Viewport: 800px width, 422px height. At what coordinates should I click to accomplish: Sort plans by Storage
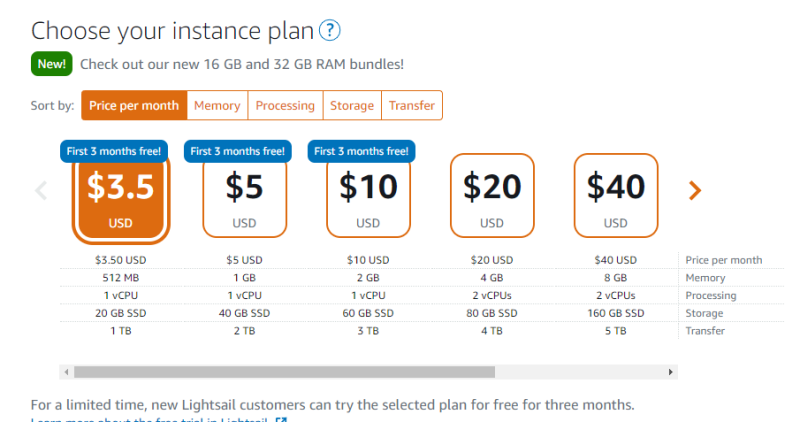coord(352,105)
